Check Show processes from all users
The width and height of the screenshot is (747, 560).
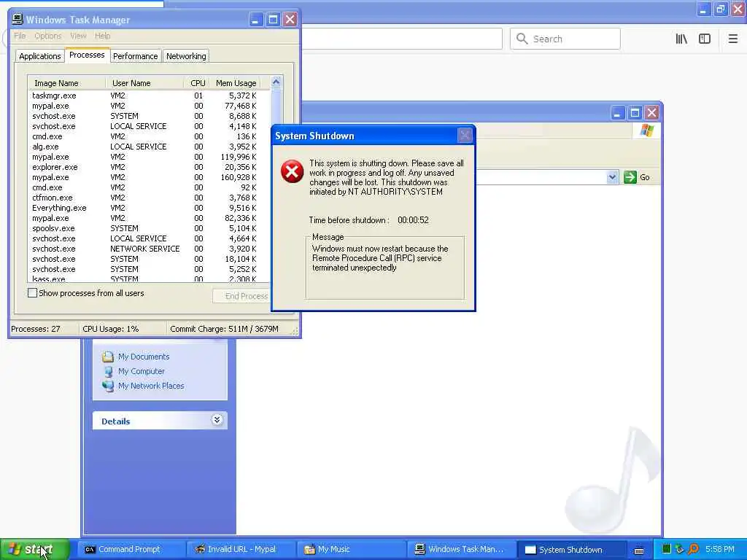[x=32, y=293]
